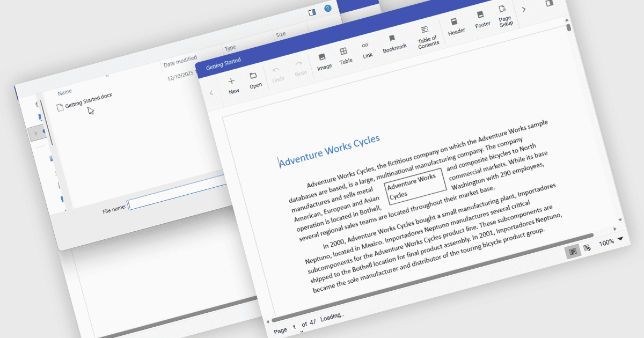Click the Adventure Works Cycles text box
The image size is (644, 338).
coord(415,186)
